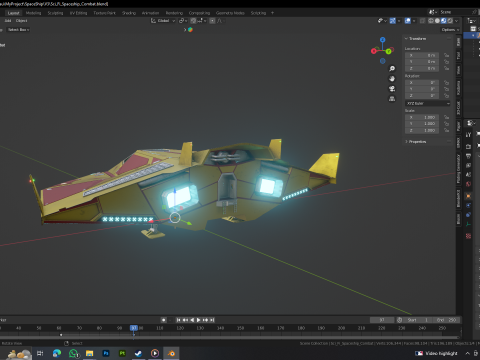Toggle snapping magnet in header

click(x=193, y=21)
